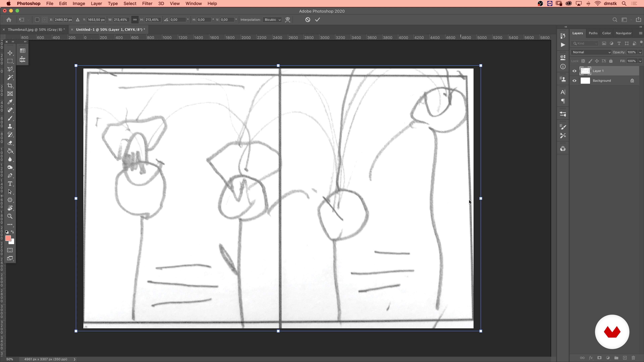
Task: Switch to the Navigator panel tab
Action: tap(624, 33)
